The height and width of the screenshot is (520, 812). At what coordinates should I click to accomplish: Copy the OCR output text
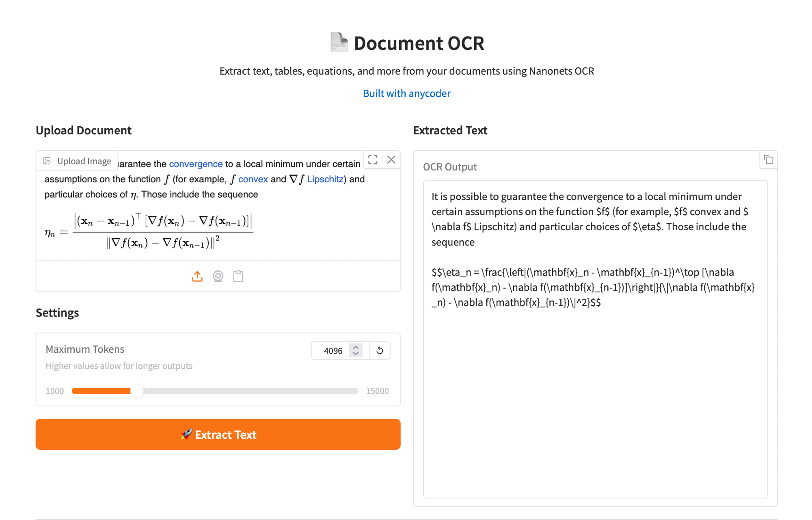[x=768, y=160]
